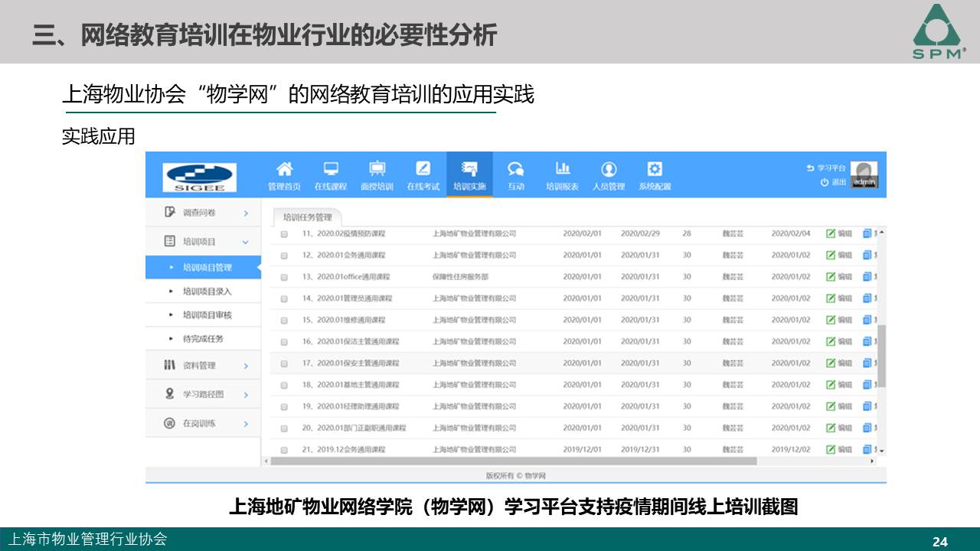Screen dimensions: 980x551
Task: Select checkbox of 17、2020.01保安主管通用课程
Action: point(284,364)
